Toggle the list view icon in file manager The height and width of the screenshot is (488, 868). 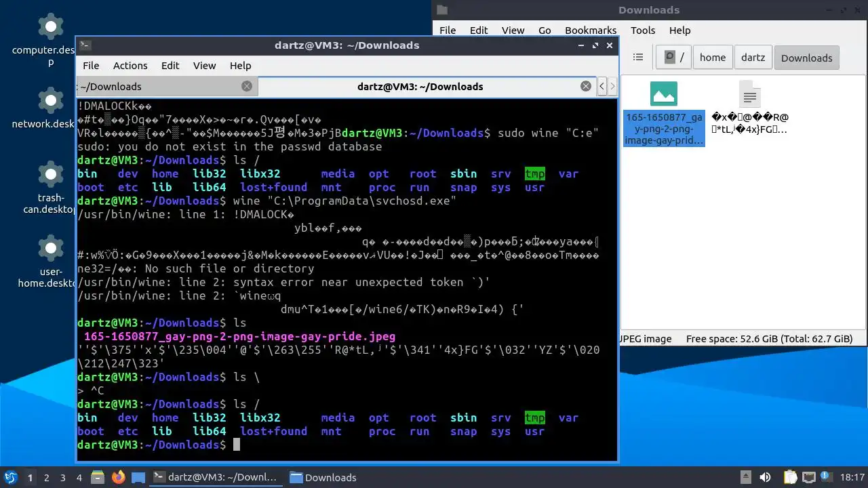point(638,58)
